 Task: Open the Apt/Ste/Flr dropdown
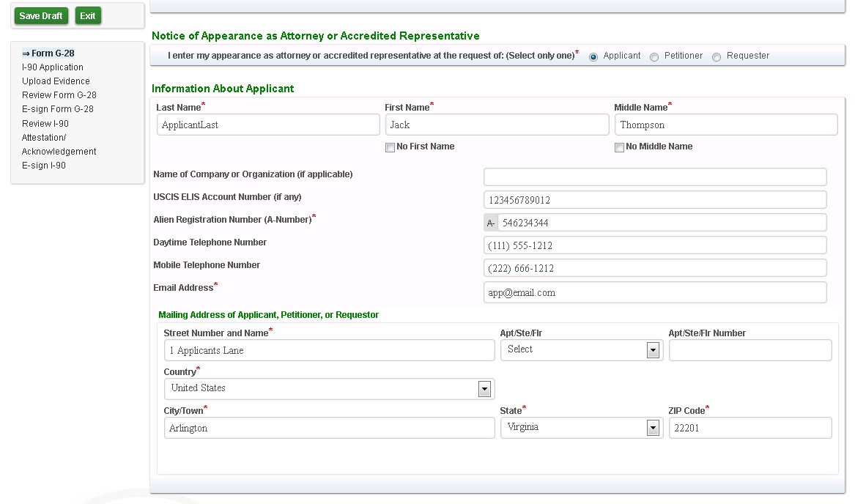point(581,350)
